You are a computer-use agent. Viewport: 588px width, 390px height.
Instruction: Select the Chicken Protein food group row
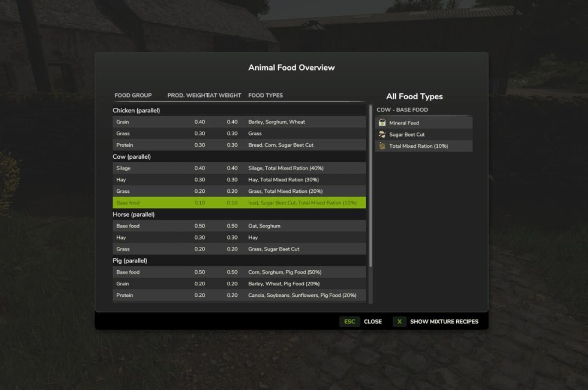(x=239, y=145)
